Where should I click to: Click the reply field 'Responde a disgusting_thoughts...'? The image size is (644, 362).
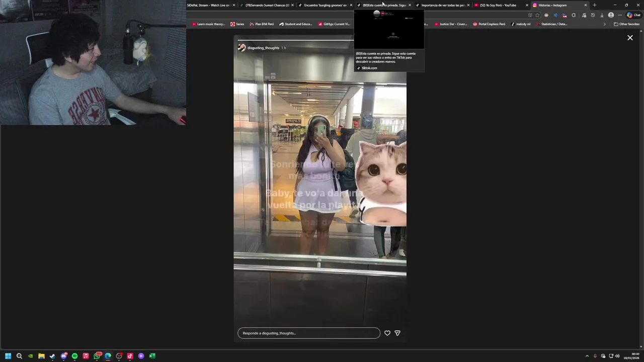click(x=309, y=333)
